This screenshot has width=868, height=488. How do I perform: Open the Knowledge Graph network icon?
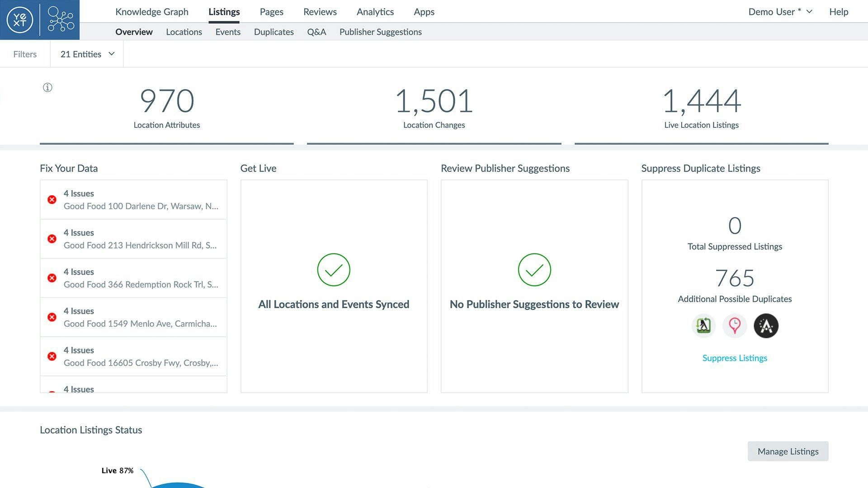(x=61, y=19)
